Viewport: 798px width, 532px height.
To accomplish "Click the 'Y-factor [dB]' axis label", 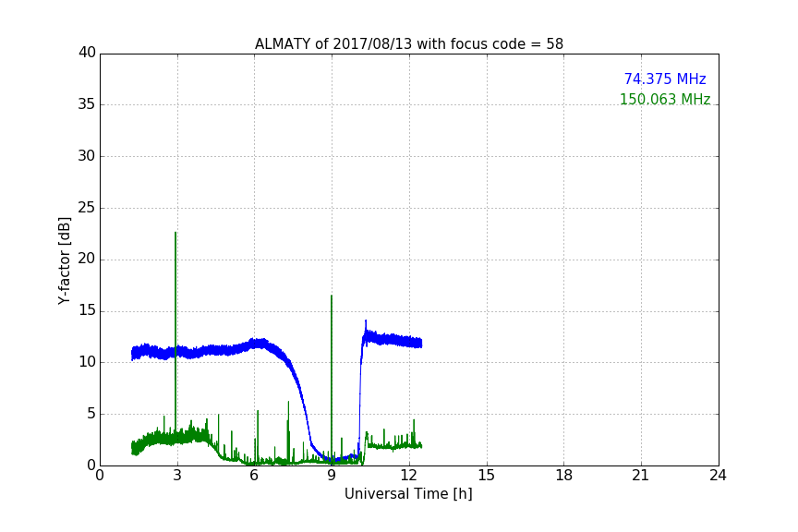I will [x=64, y=260].
